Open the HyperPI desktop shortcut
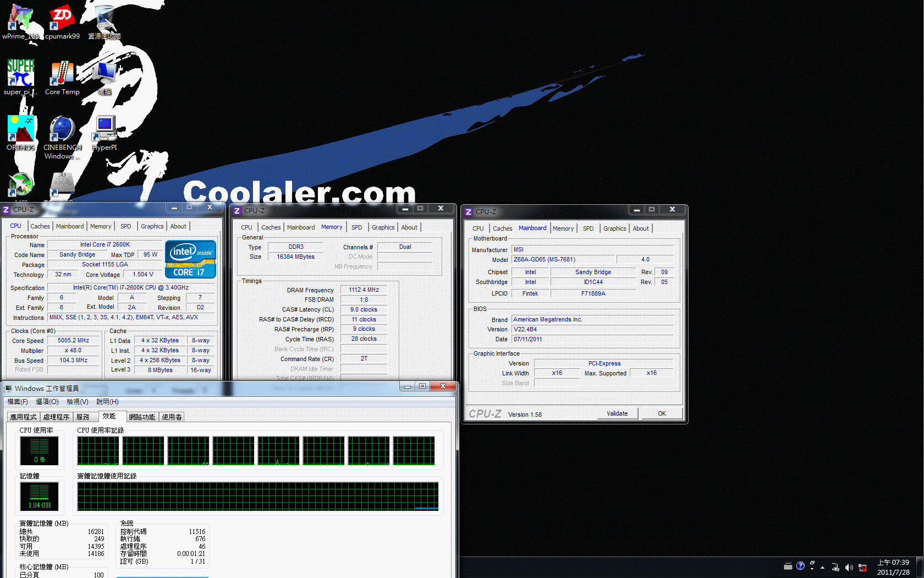This screenshot has height=578, width=924. [x=105, y=133]
